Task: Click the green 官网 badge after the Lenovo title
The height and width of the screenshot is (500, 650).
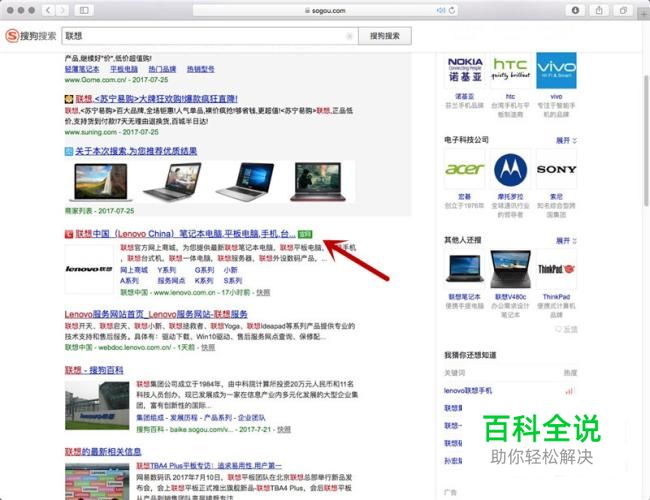Action: (305, 234)
